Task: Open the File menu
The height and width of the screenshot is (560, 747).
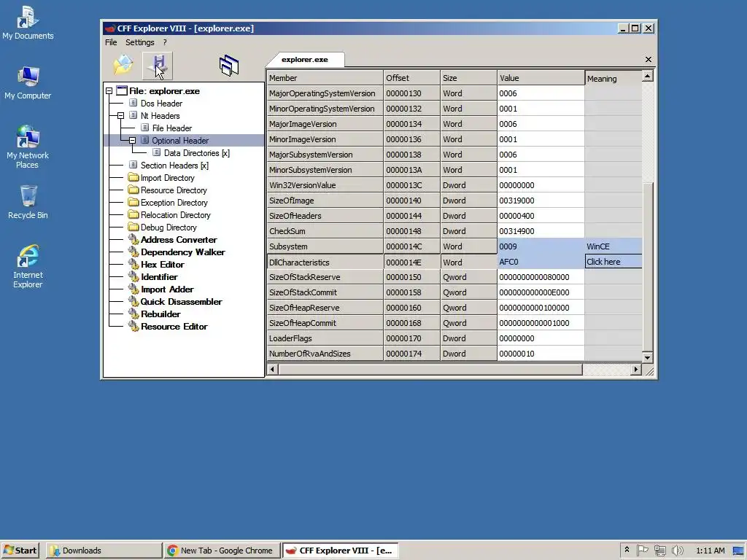Action: coord(111,42)
